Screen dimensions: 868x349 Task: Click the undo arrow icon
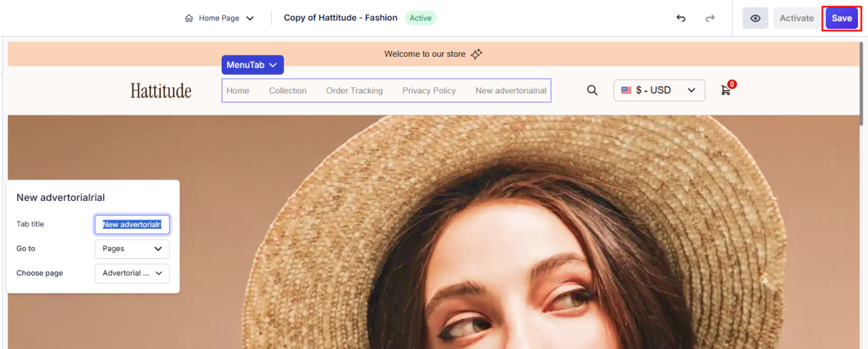point(680,18)
